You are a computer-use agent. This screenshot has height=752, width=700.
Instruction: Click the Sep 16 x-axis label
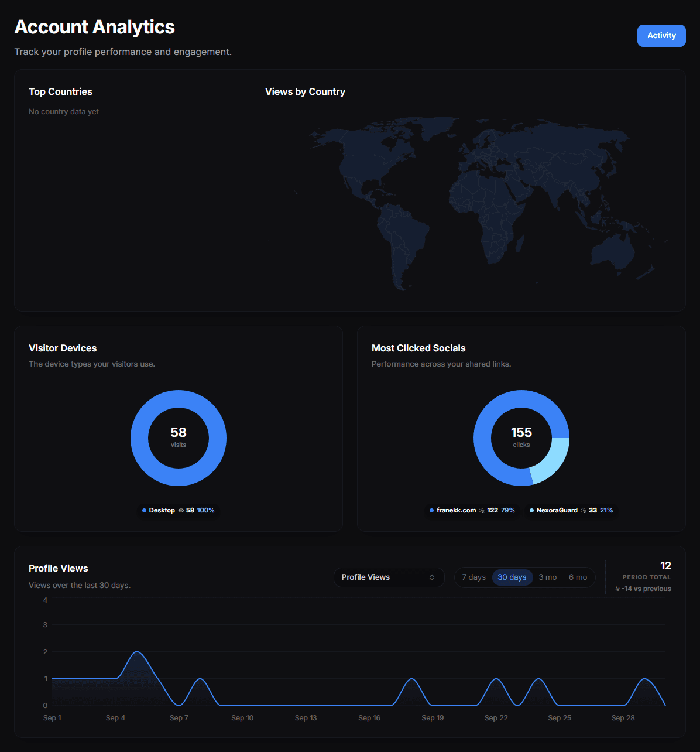369,718
